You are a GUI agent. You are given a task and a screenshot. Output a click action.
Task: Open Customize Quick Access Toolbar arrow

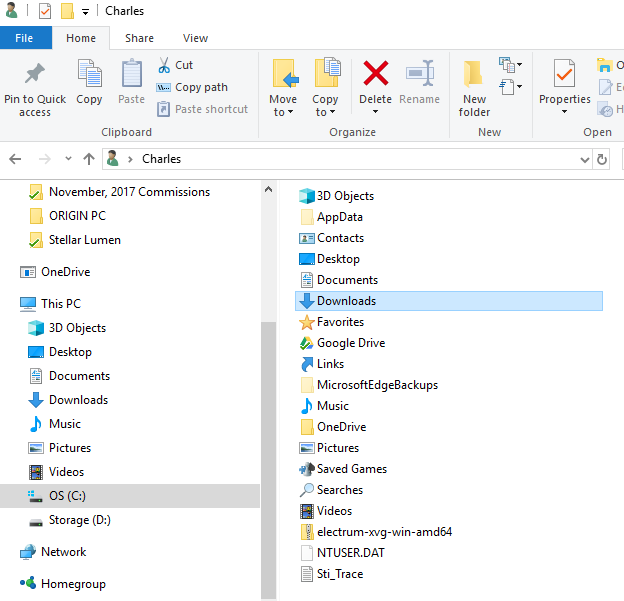(85, 12)
